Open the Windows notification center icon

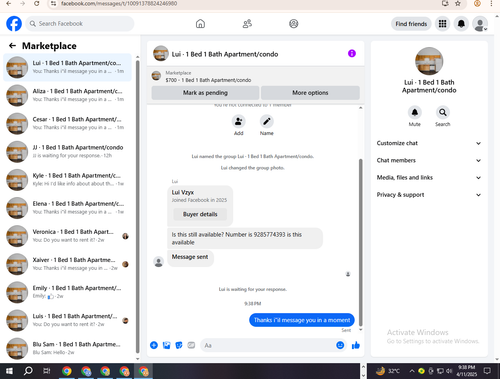(x=487, y=371)
